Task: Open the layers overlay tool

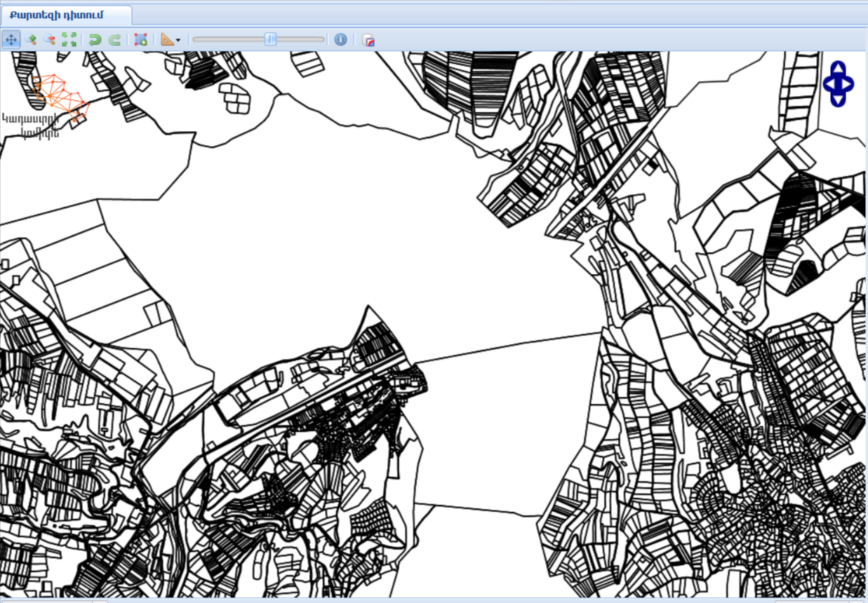Action: point(368,40)
